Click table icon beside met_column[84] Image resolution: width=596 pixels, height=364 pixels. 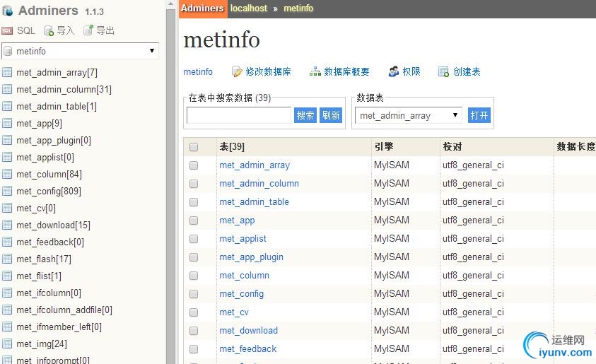7,174
